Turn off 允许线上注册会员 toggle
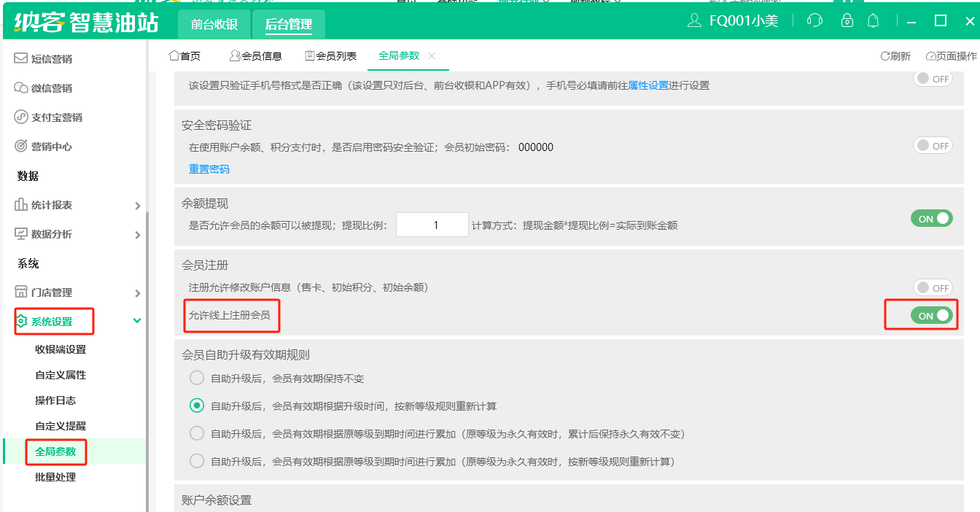980x512 pixels. coord(932,316)
